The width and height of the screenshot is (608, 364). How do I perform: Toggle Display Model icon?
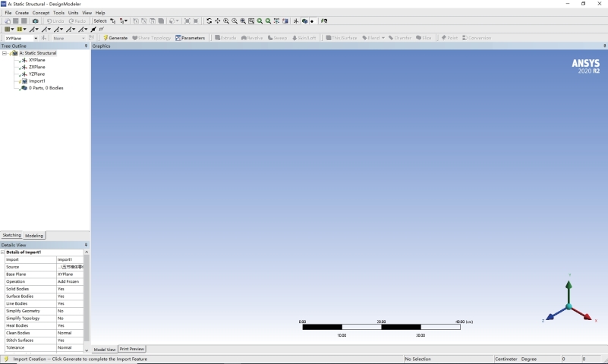tap(305, 21)
